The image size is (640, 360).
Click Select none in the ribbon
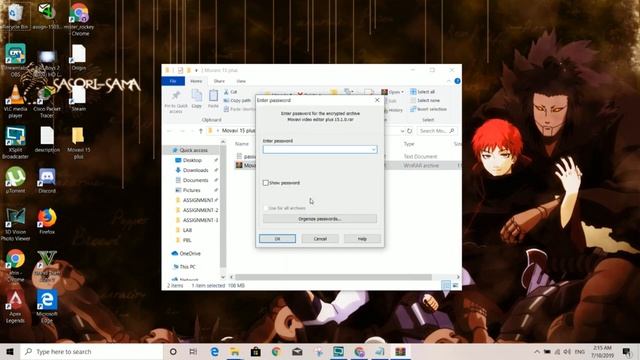tap(425, 100)
